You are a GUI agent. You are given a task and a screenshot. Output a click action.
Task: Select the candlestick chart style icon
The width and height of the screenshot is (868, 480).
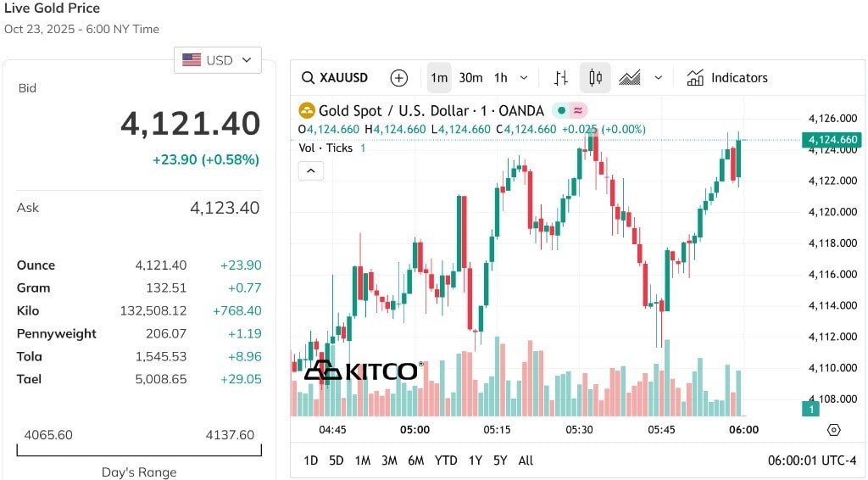(595, 77)
